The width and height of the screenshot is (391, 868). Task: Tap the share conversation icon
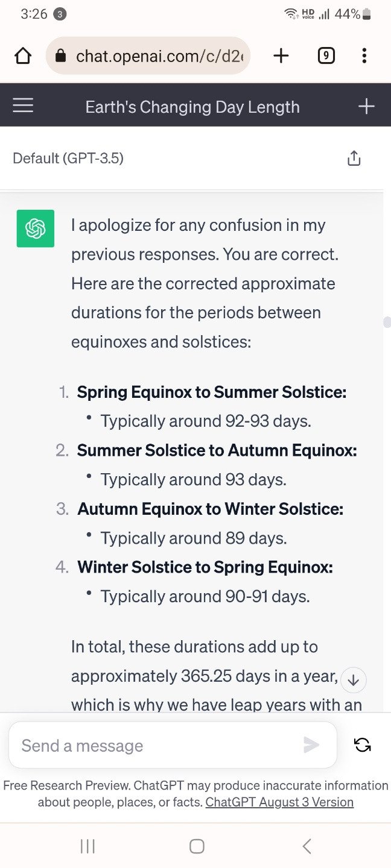tap(354, 159)
